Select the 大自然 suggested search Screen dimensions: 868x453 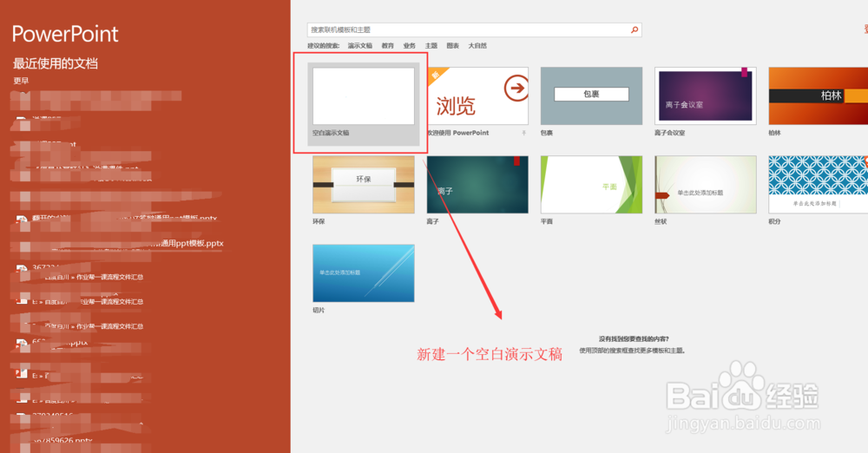pyautogui.click(x=477, y=46)
